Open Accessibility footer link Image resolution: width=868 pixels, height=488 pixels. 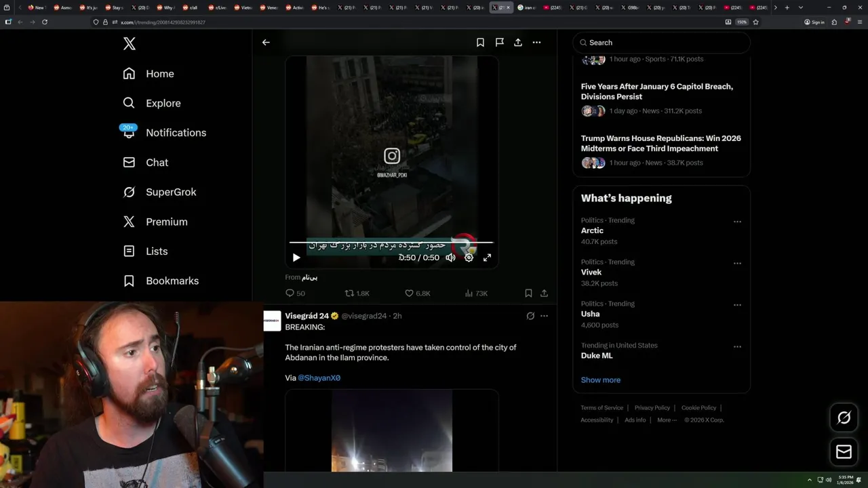[597, 420]
